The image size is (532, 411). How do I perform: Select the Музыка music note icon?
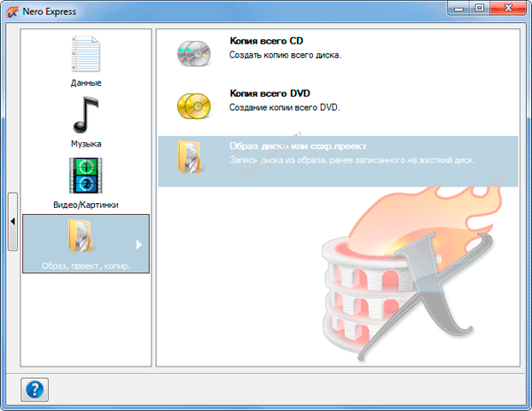click(x=85, y=115)
